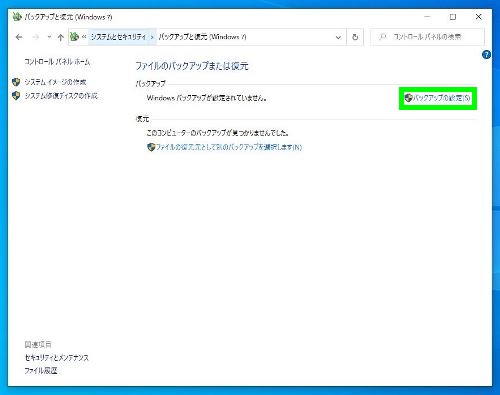This screenshot has width=500, height=395.
Task: Open the recent locations dropdown arrow
Action: [x=49, y=37]
